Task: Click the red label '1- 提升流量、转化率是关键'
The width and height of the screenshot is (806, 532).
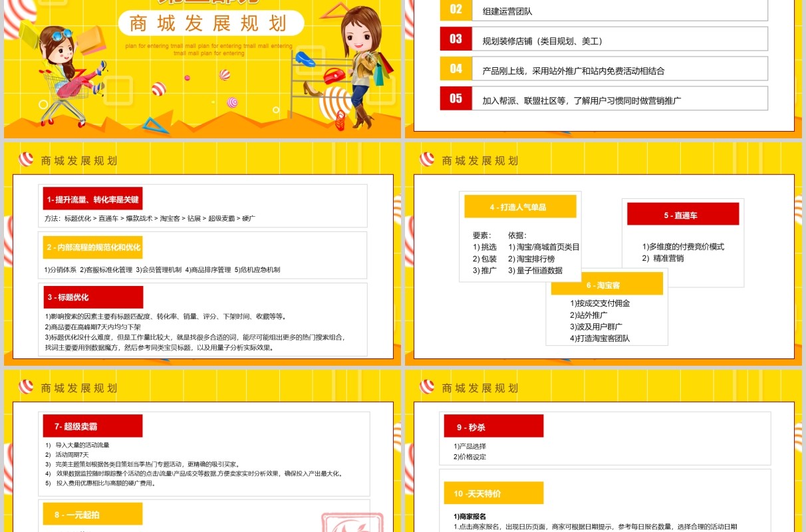Action: point(92,199)
